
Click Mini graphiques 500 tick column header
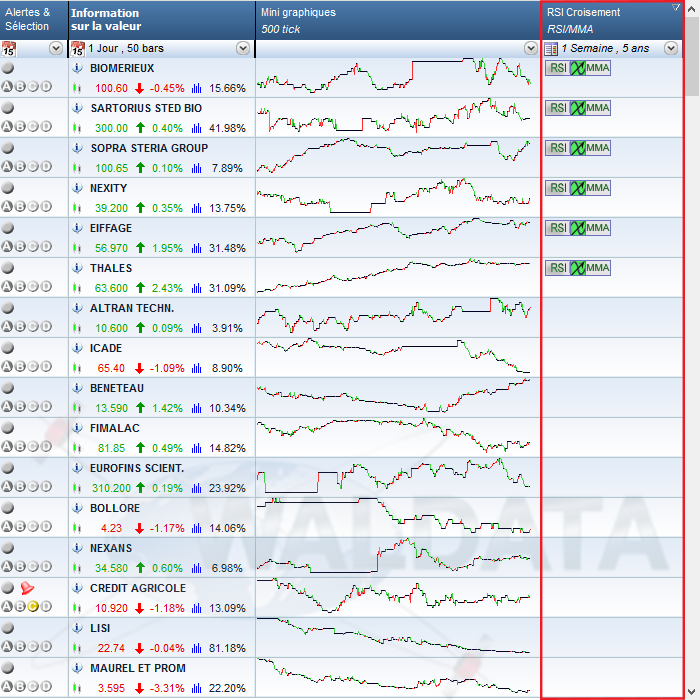click(x=398, y=20)
